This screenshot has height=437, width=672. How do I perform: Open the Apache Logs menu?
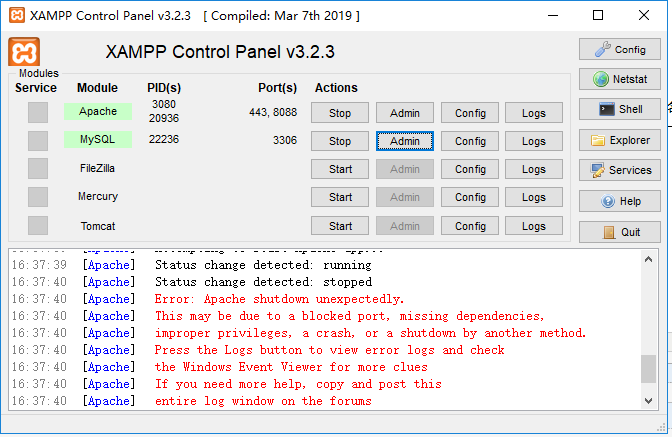pyautogui.click(x=534, y=113)
